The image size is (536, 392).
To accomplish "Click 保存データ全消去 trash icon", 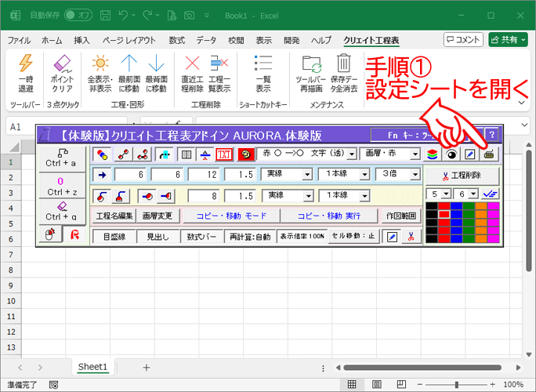I will click(x=343, y=64).
